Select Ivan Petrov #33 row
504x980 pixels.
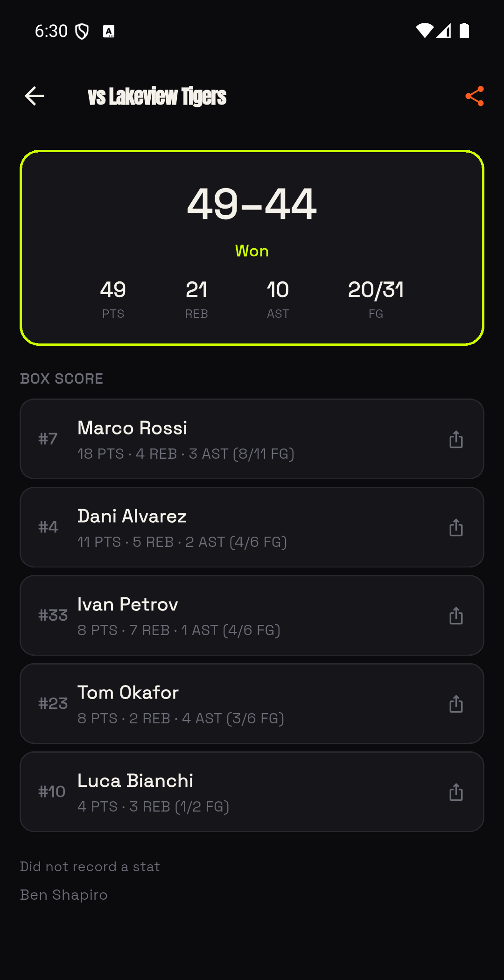252,616
